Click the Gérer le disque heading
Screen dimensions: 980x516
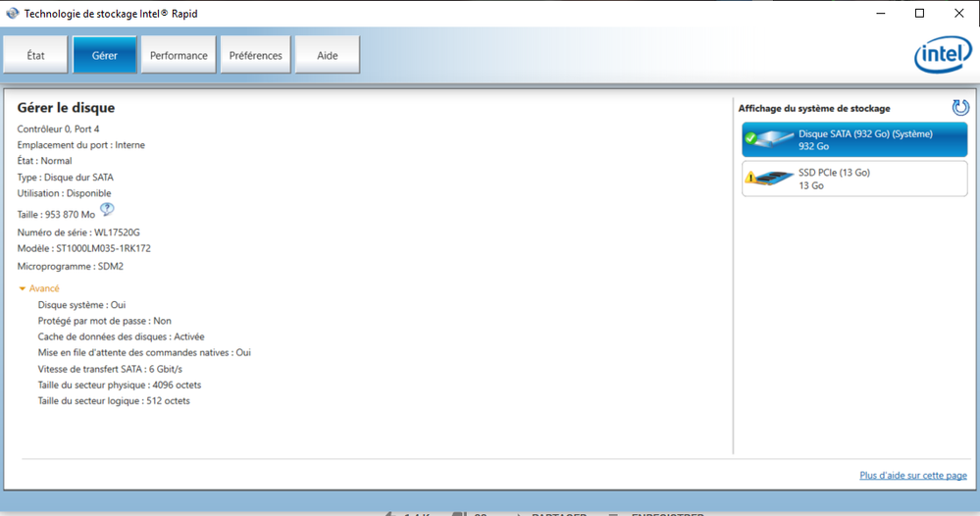tap(67, 108)
